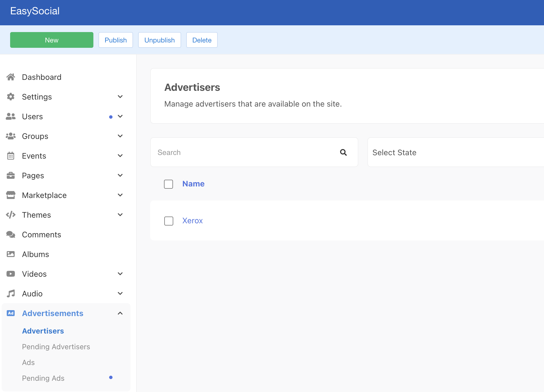Open the Xerox advertiser link
Screen dimensions: 544x392
tap(192, 221)
